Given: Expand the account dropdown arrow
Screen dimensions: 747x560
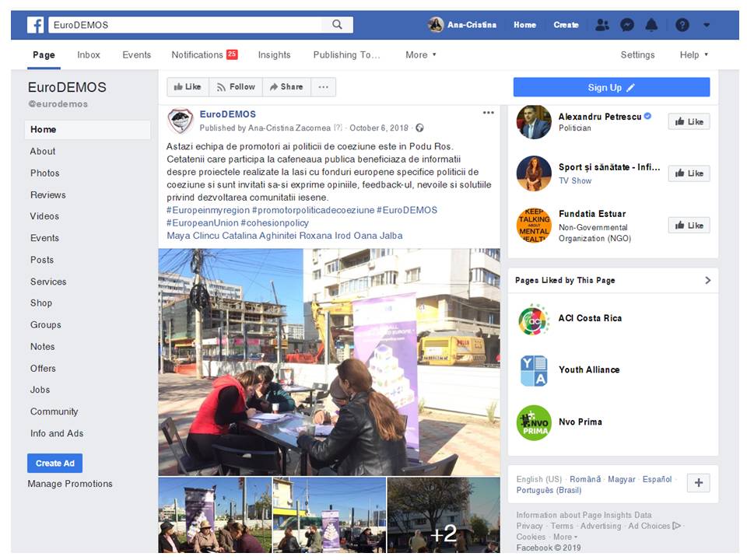Looking at the screenshot, I should pyautogui.click(x=707, y=25).
